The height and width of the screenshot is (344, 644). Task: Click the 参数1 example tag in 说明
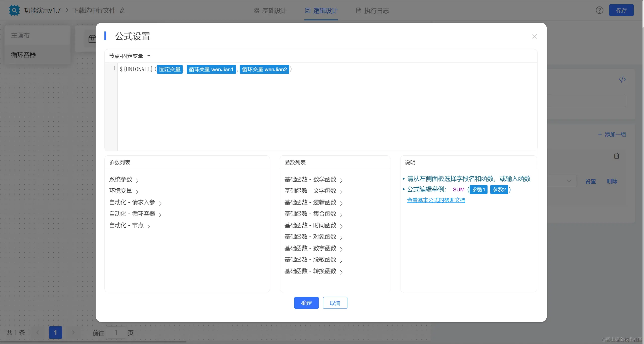(478, 190)
